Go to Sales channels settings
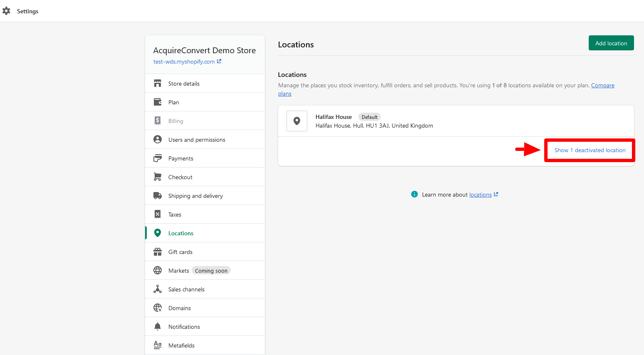The height and width of the screenshot is (355, 644). (x=186, y=289)
